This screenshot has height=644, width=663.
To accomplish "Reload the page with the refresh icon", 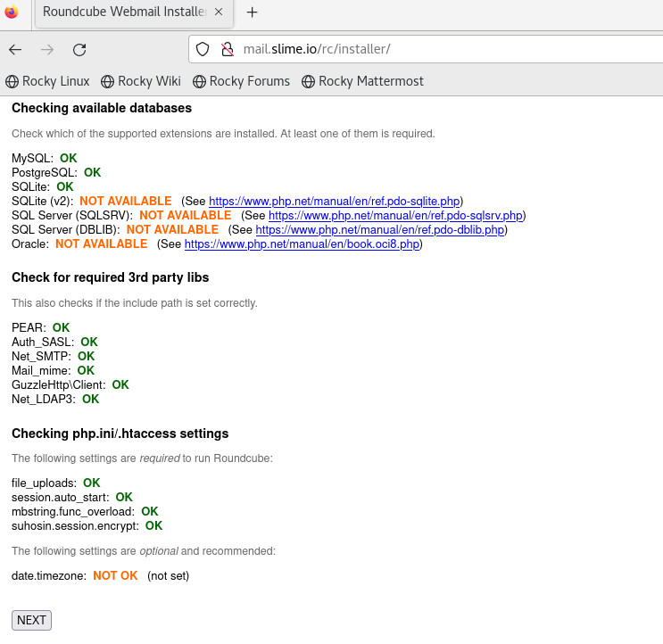I will click(x=79, y=50).
